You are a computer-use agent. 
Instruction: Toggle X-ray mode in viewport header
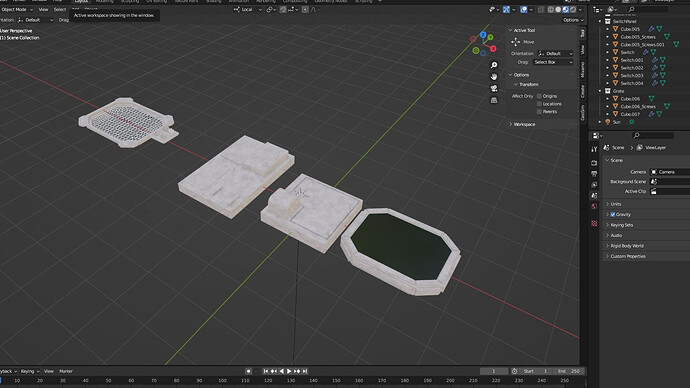tap(541, 9)
